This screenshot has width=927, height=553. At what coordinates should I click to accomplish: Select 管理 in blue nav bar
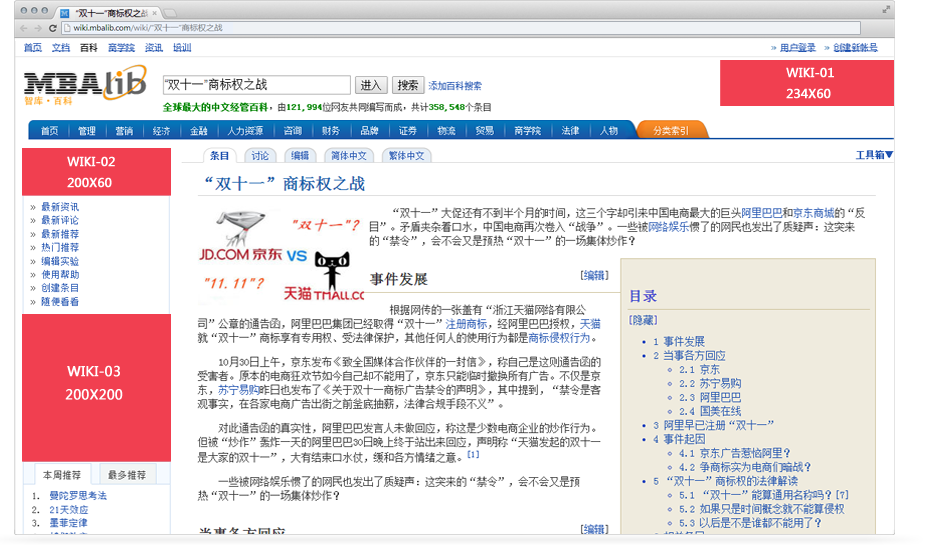tap(87, 131)
